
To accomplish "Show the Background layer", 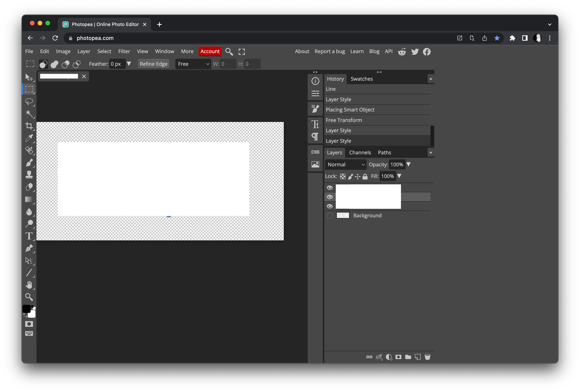I will coord(329,215).
